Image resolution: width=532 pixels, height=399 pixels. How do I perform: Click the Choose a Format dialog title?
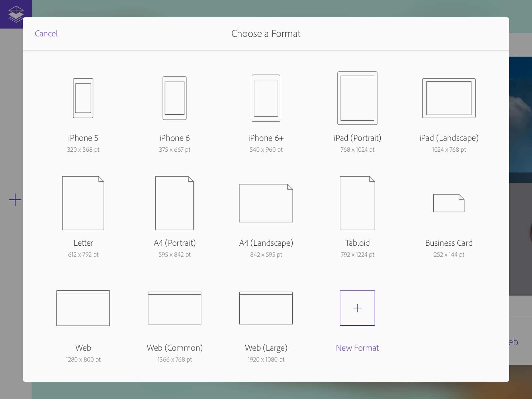tap(266, 34)
